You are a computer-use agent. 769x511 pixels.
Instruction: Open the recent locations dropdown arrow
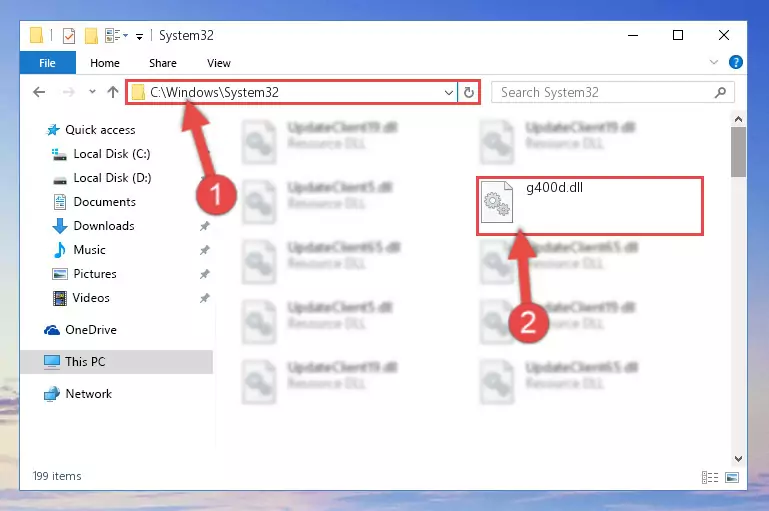pos(92,92)
